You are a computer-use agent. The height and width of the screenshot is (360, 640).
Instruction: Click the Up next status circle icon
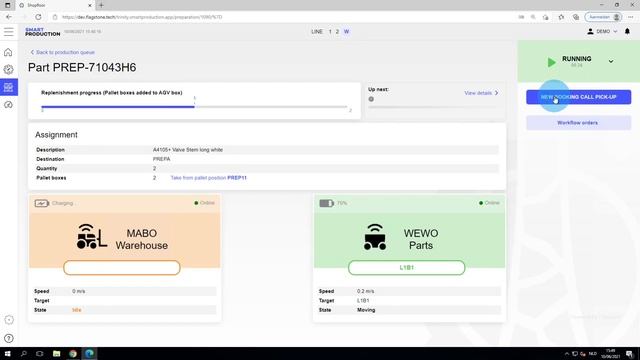(x=371, y=99)
